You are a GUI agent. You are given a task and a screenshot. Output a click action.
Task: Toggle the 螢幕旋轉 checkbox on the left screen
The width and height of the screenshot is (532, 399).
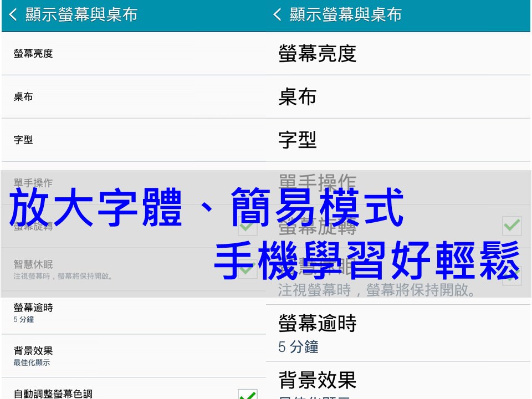pyautogui.click(x=248, y=226)
